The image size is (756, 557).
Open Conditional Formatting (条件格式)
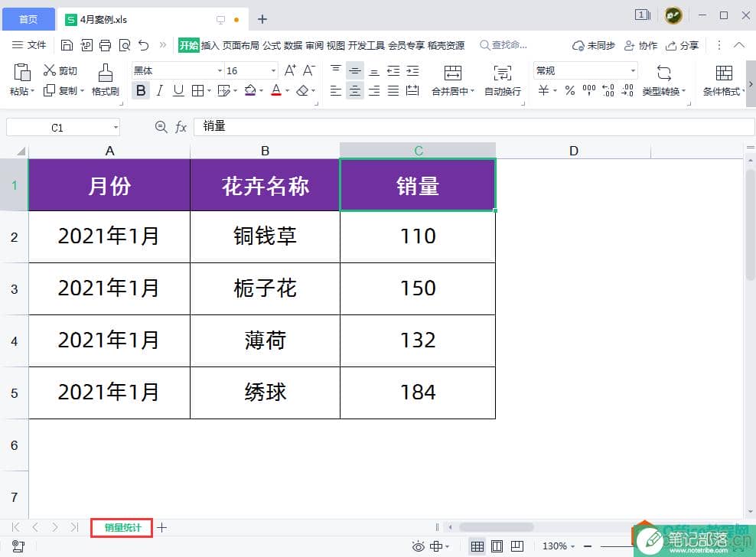(723, 80)
